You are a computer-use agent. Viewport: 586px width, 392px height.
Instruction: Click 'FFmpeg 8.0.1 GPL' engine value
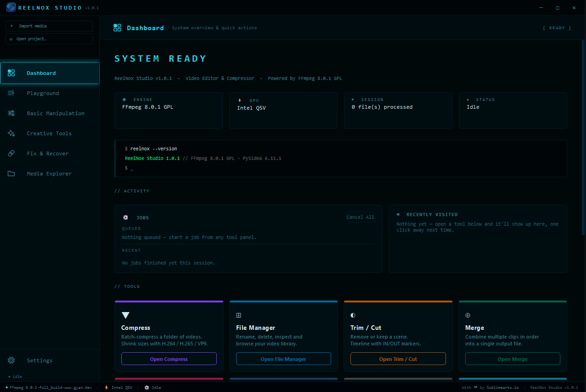pyautogui.click(x=148, y=107)
